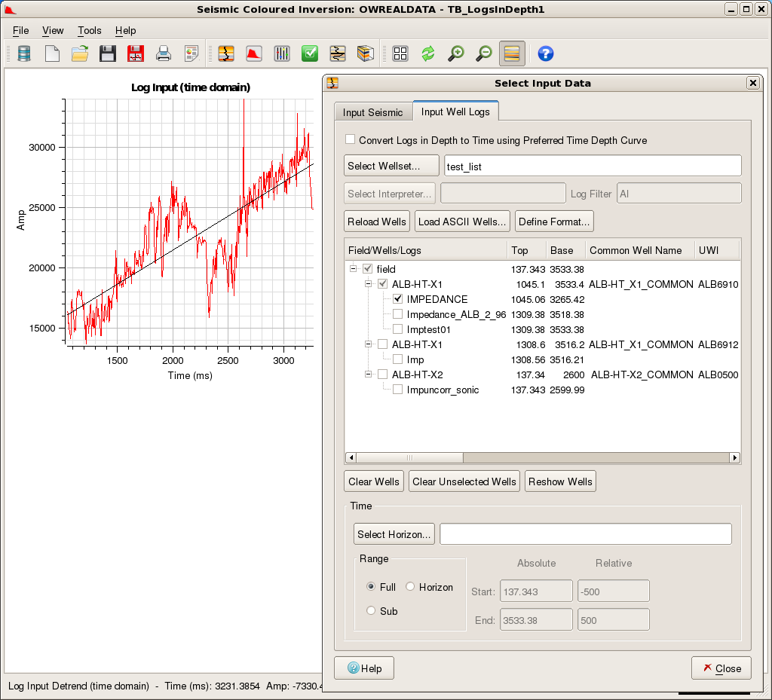Toggle the striped seismic display icon
Viewport: 772px width, 700px height.
pos(512,53)
